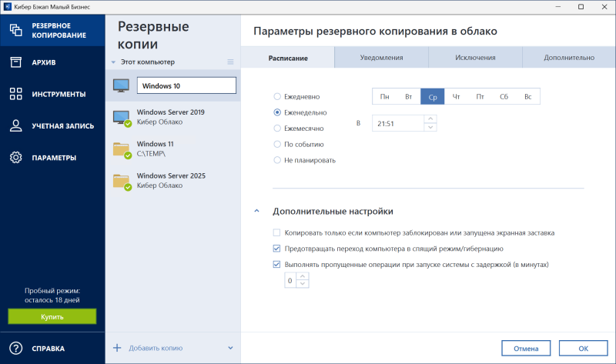Open the Инструменты grid icon
616x364 pixels.
[15, 94]
